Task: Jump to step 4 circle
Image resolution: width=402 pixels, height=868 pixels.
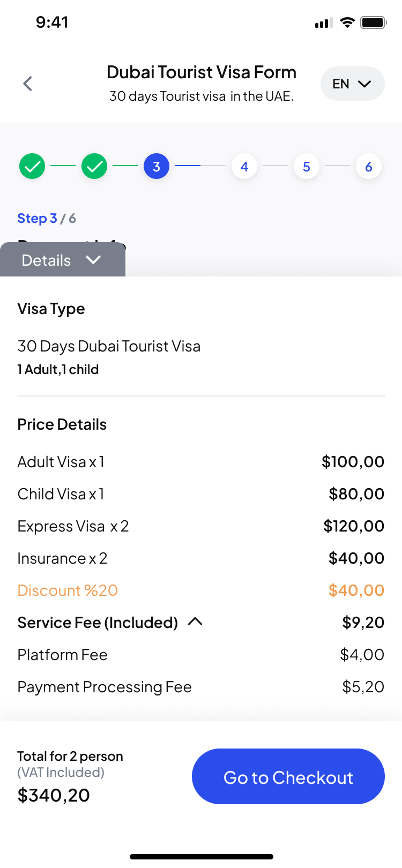Action: (244, 167)
